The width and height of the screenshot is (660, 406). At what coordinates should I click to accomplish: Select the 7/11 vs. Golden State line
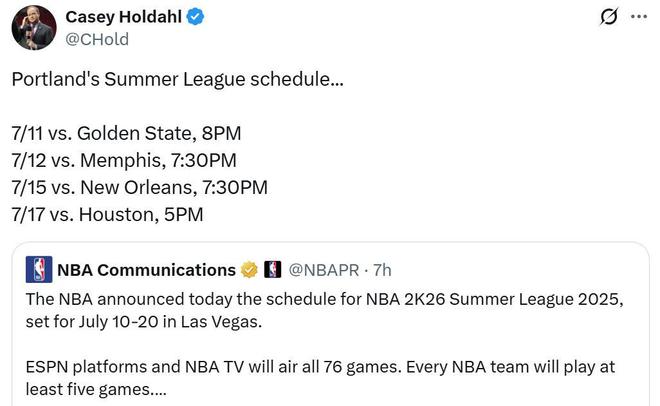(126, 133)
